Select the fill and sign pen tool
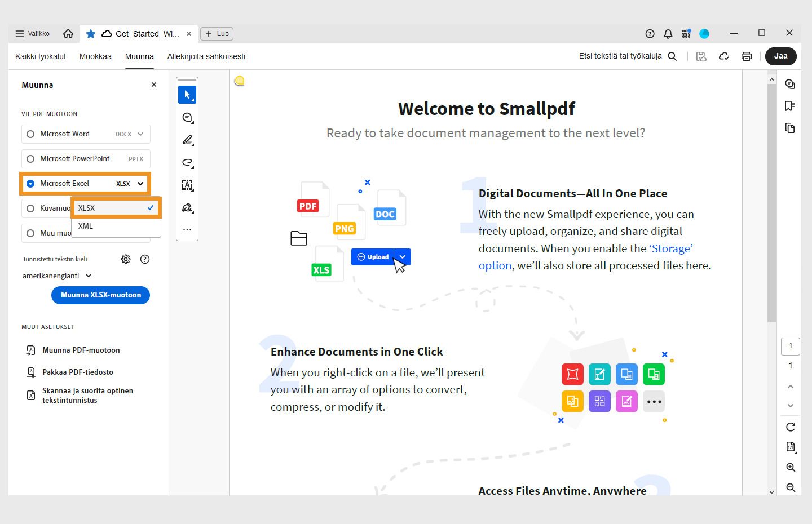 [x=187, y=207]
